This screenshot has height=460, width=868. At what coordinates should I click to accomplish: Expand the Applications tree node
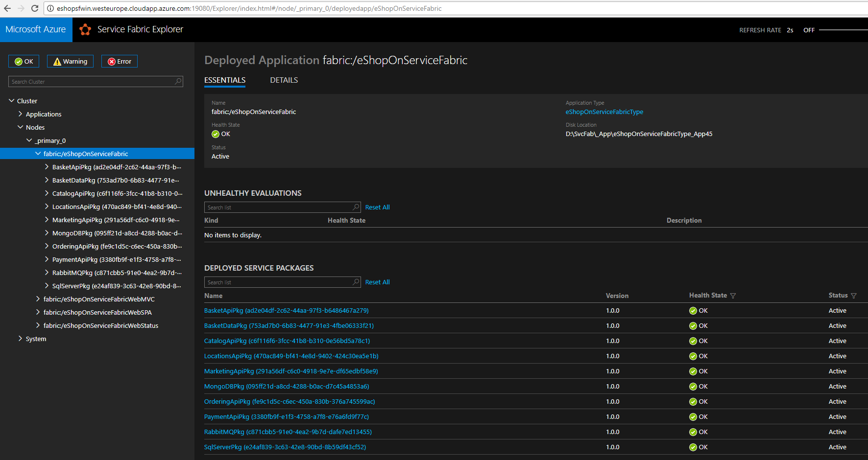pos(21,114)
